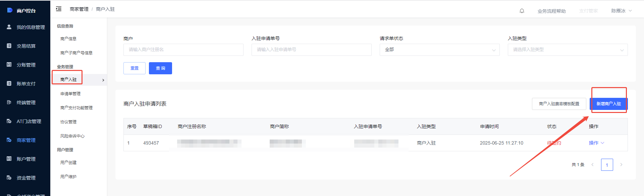Click the 商户 registration name input field

point(183,50)
